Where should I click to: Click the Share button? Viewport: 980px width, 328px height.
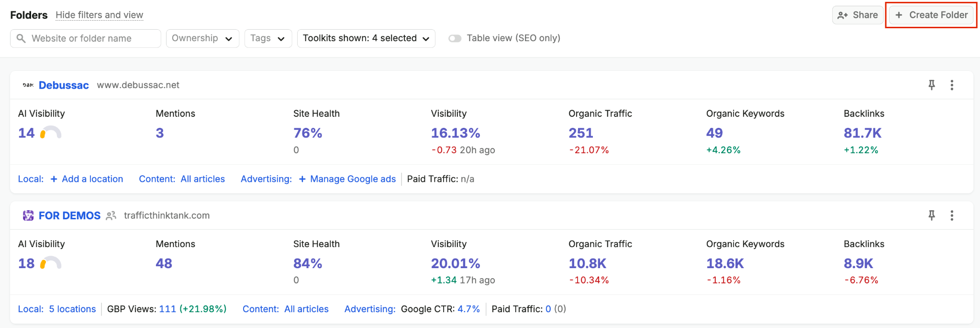pyautogui.click(x=857, y=15)
